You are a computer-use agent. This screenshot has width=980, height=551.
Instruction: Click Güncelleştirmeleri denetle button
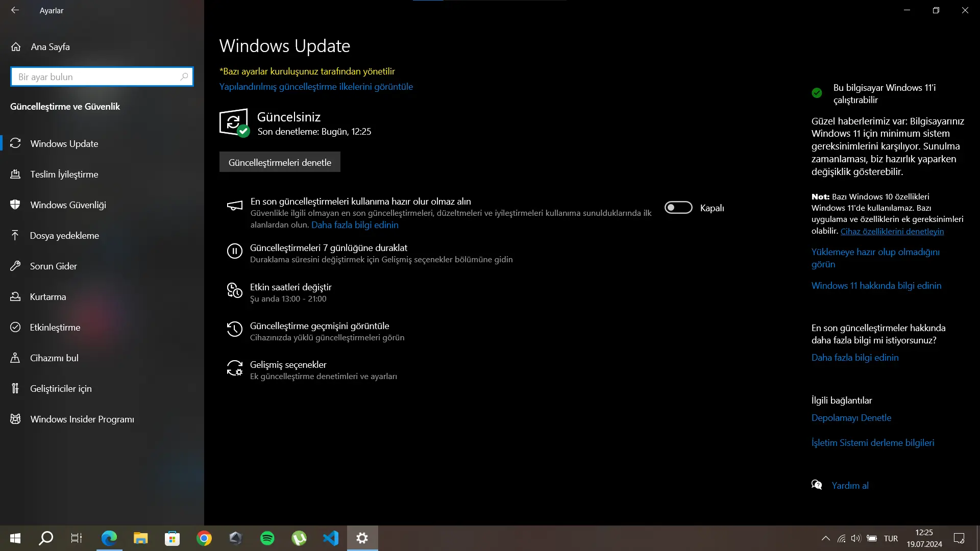[x=280, y=162]
